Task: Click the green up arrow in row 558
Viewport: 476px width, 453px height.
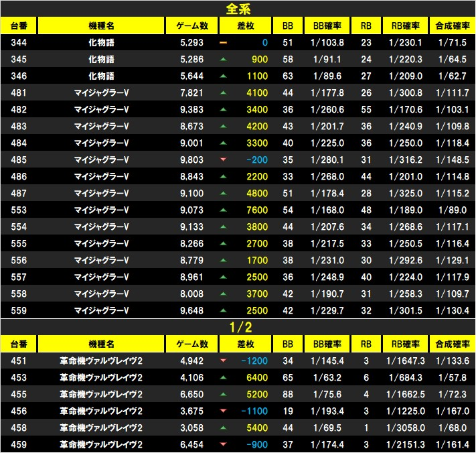Action: point(223,294)
